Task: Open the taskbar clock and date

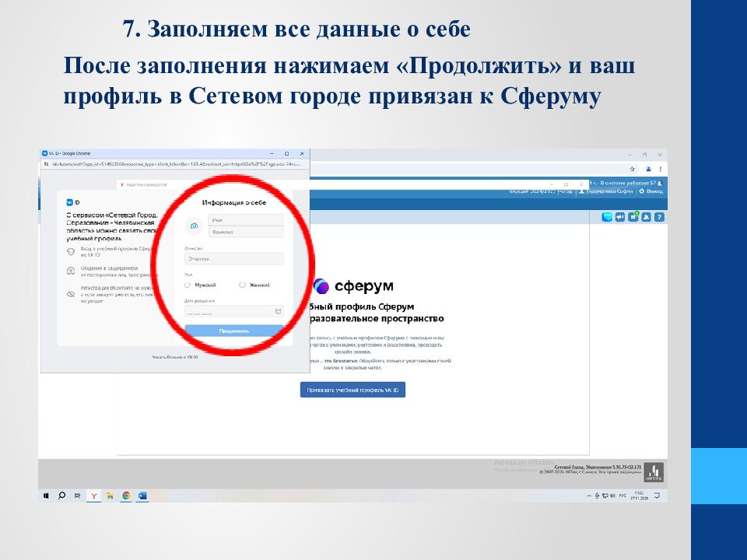Action: [x=639, y=495]
